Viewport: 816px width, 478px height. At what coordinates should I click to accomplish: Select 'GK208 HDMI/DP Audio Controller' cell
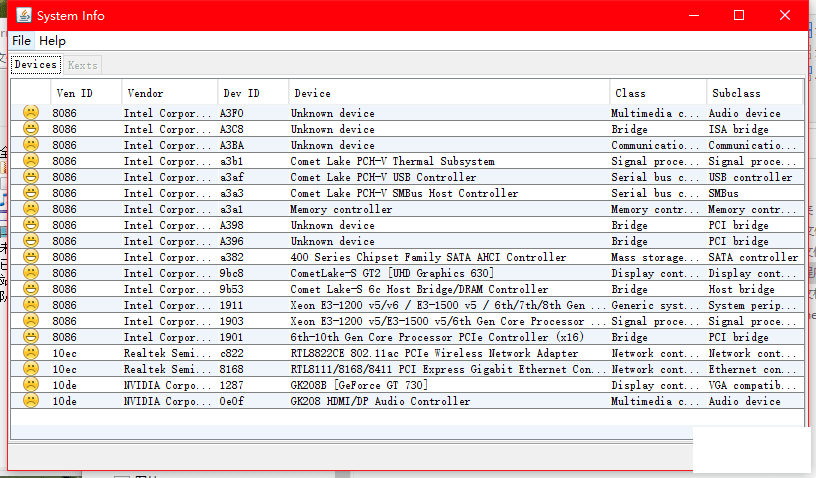coord(380,402)
